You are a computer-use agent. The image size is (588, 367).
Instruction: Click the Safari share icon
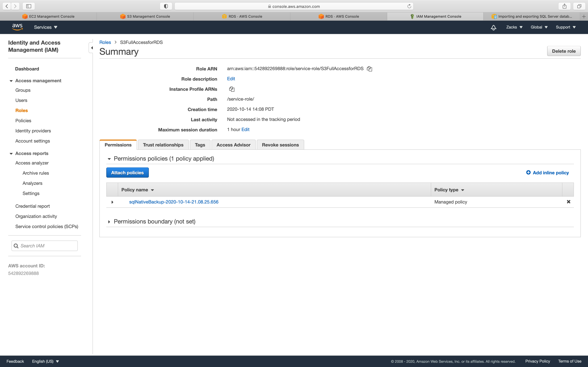564,6
